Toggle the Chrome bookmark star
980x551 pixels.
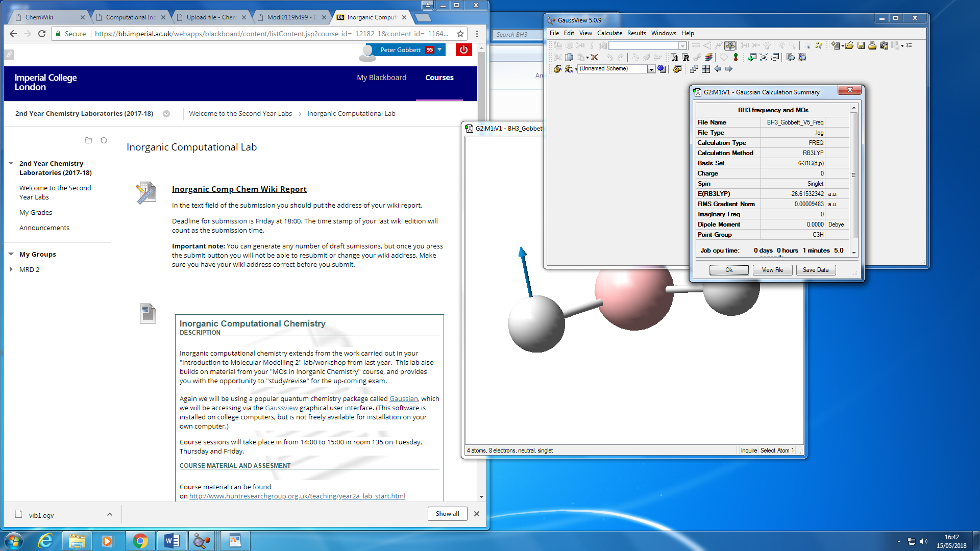[x=460, y=34]
